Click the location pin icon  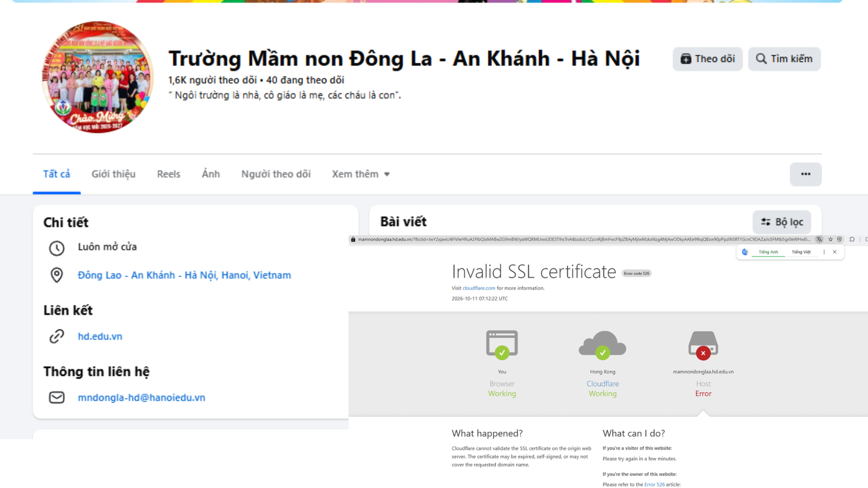pyautogui.click(x=57, y=275)
